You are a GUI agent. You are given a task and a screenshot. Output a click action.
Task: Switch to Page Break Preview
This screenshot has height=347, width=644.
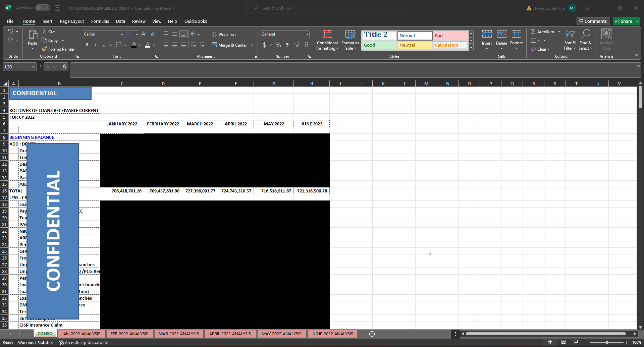pos(577,342)
